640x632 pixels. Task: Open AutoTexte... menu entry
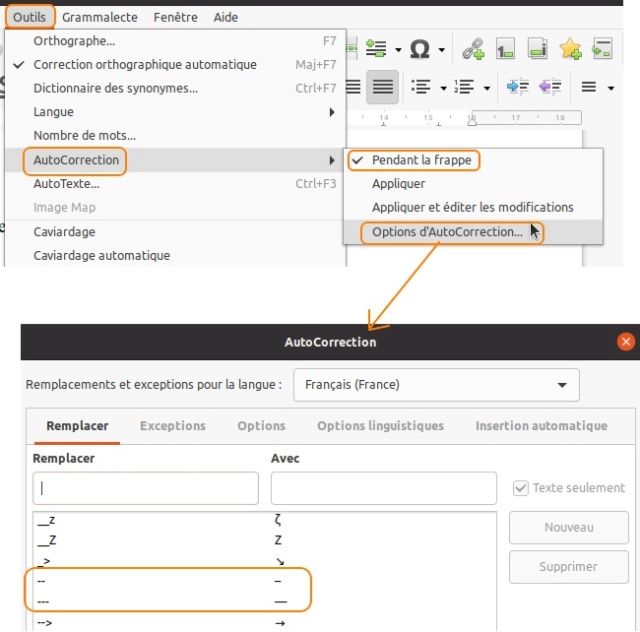point(175,184)
